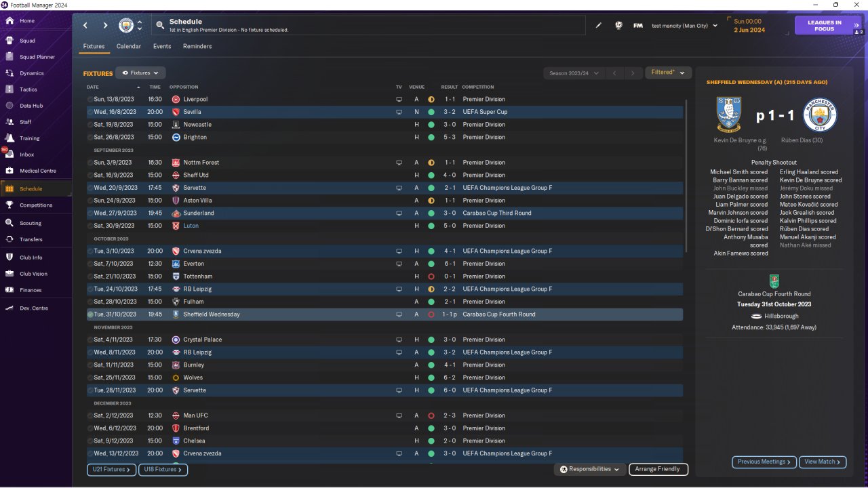Open the test mancity manager dropdown
This screenshot has height=488, width=868.
point(684,26)
